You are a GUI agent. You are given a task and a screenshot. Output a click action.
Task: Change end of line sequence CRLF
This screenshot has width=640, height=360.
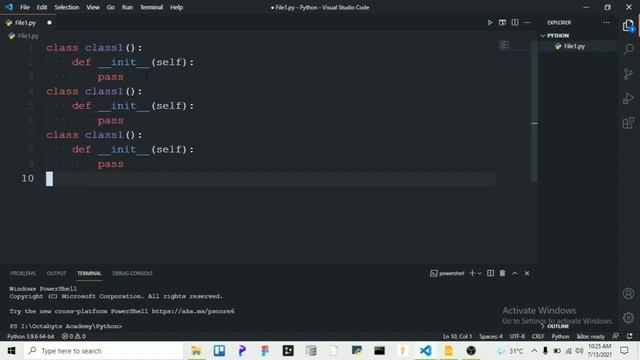pyautogui.click(x=538, y=336)
